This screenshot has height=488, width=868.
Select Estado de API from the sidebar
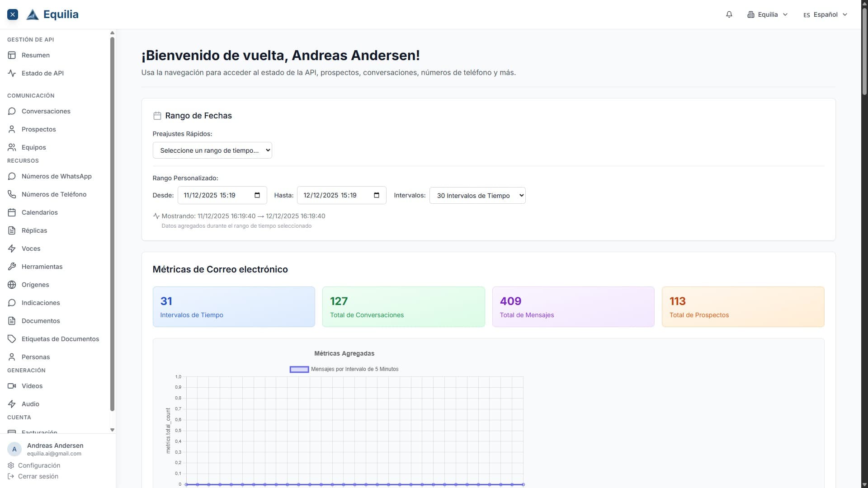point(42,73)
